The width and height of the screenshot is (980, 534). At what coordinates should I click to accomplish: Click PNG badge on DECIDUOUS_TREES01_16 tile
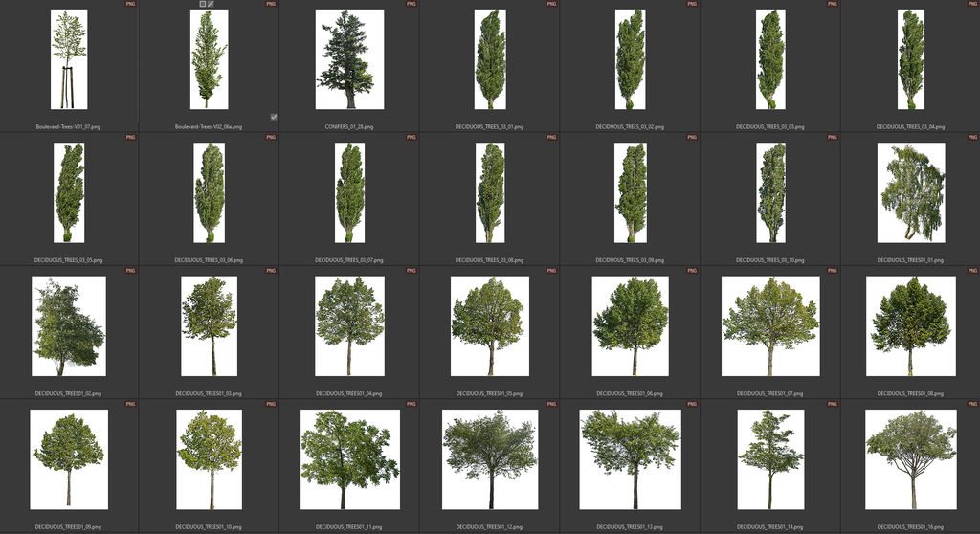(x=971, y=405)
